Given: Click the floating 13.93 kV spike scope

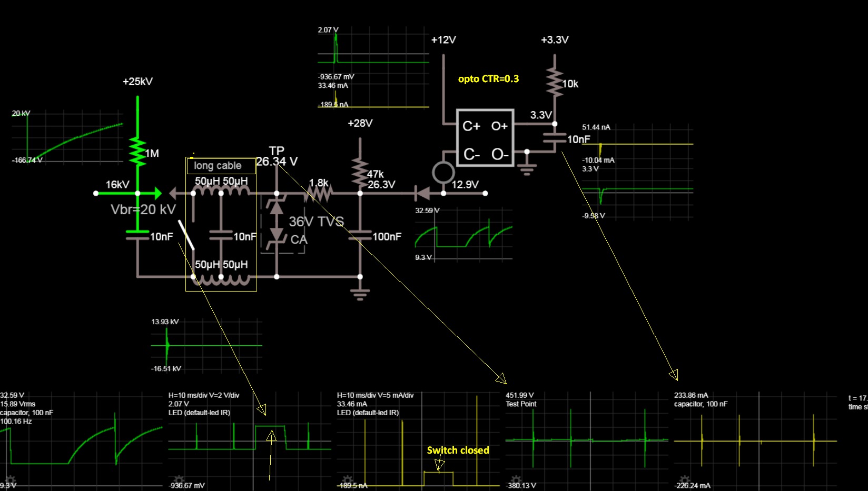Looking at the screenshot, I should pos(206,345).
